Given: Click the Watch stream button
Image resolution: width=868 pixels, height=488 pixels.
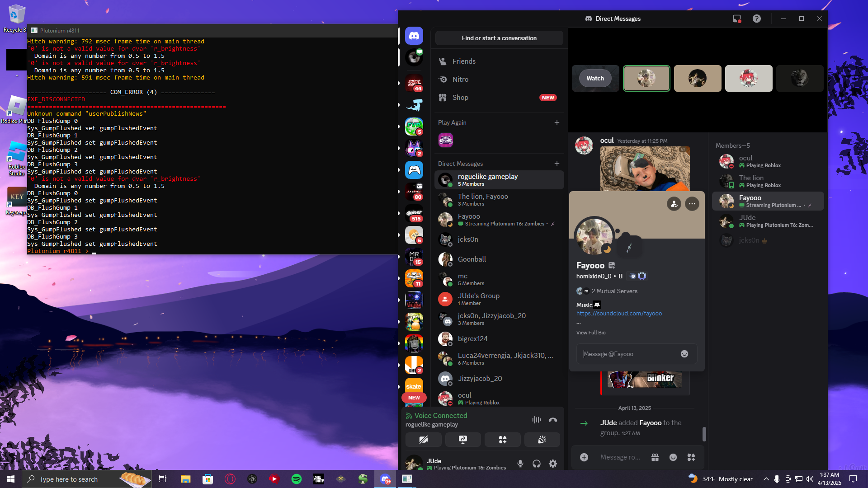Looking at the screenshot, I should (595, 78).
